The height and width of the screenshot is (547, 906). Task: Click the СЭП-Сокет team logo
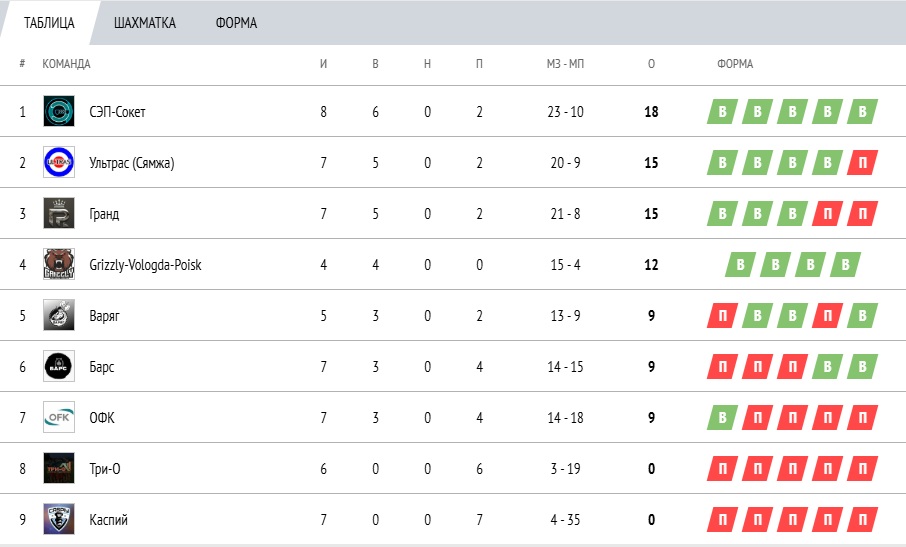tap(59, 111)
